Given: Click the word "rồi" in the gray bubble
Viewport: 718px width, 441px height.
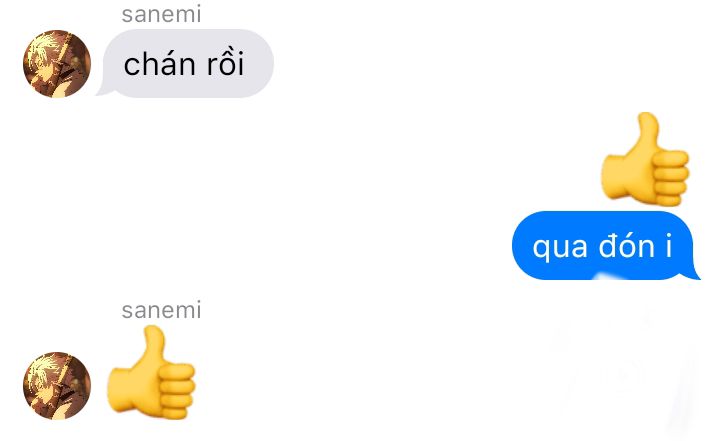Looking at the screenshot, I should tap(225, 63).
